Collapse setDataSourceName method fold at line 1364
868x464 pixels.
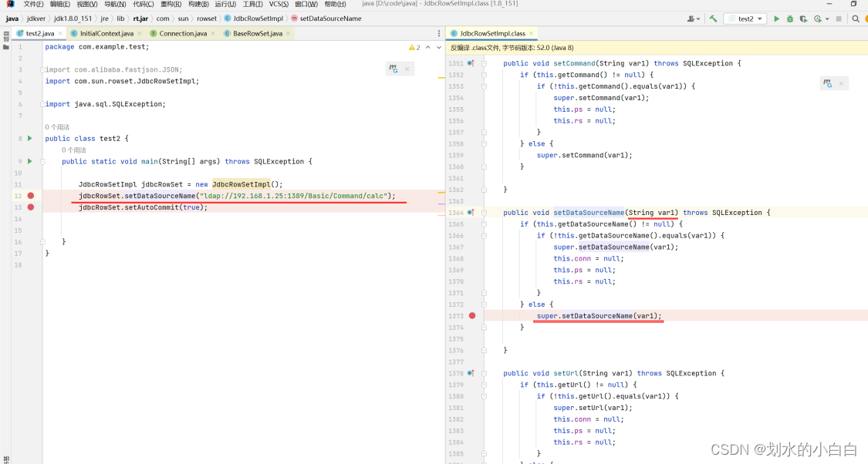coord(484,213)
